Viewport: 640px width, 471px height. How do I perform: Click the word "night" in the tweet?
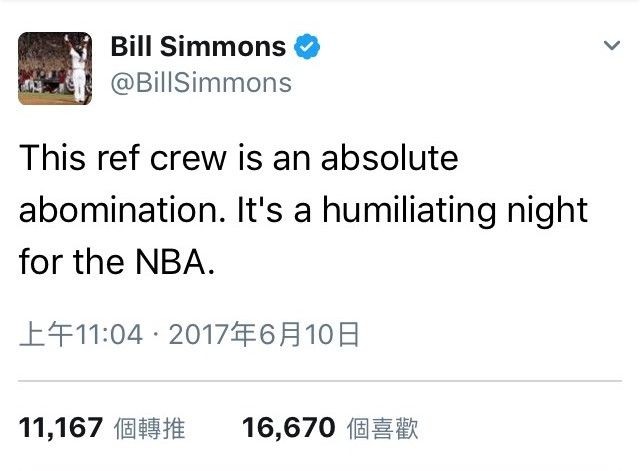coord(547,210)
